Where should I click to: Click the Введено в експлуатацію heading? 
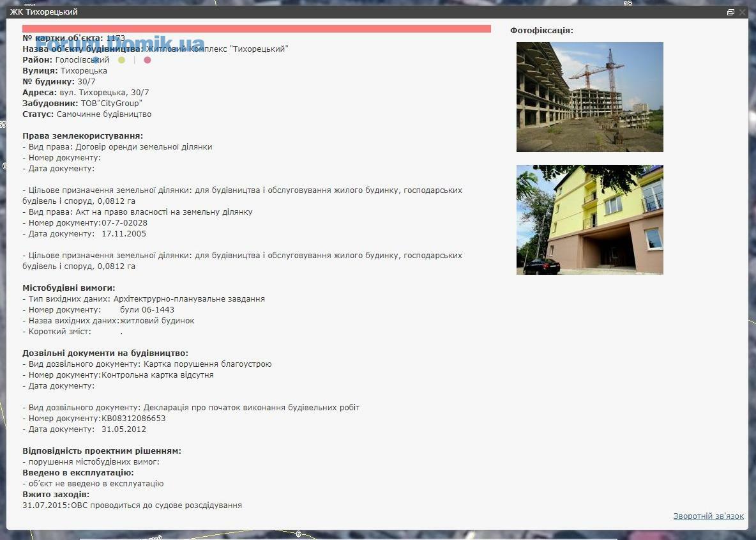(78, 472)
